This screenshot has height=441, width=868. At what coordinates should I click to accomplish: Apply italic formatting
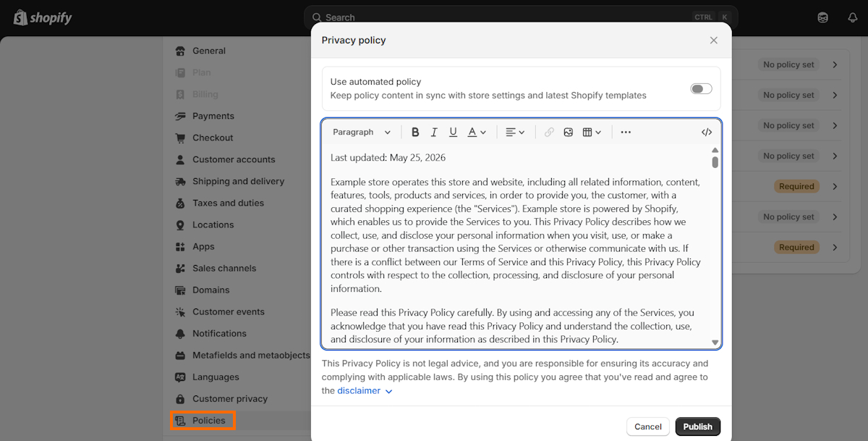pos(434,133)
